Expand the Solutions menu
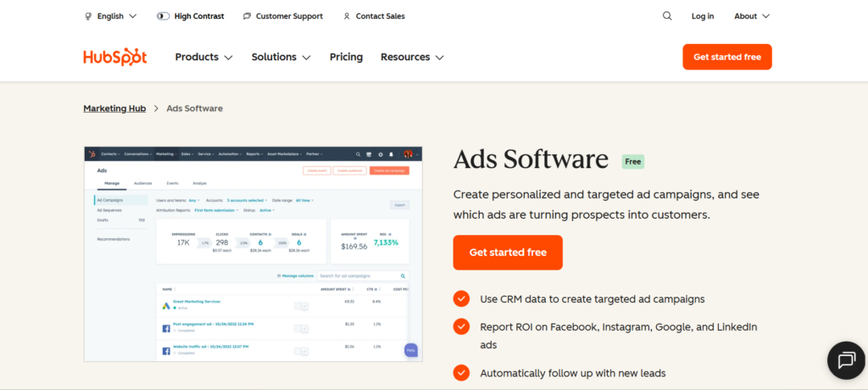 (x=281, y=57)
